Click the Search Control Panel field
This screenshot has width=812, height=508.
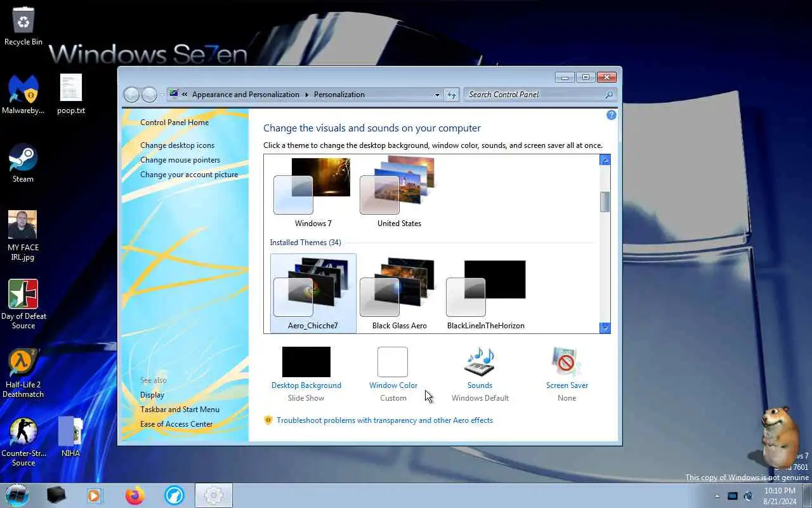tap(533, 95)
